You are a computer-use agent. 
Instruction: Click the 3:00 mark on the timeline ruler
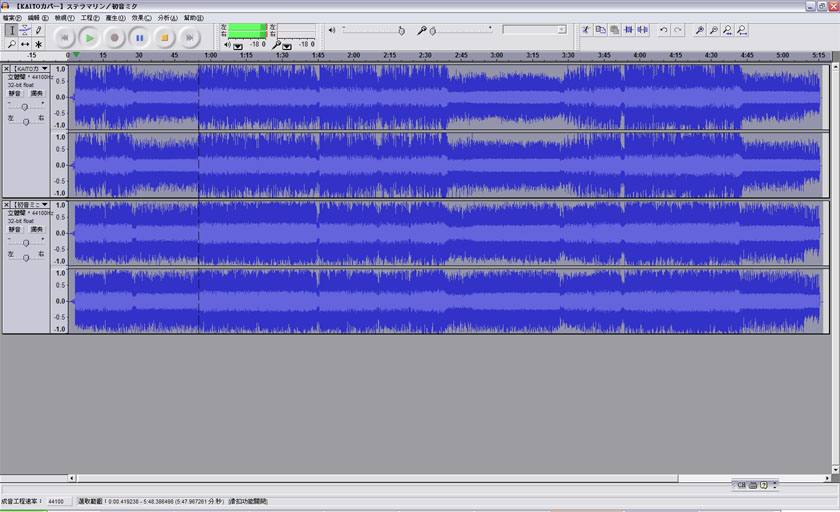tap(497, 55)
